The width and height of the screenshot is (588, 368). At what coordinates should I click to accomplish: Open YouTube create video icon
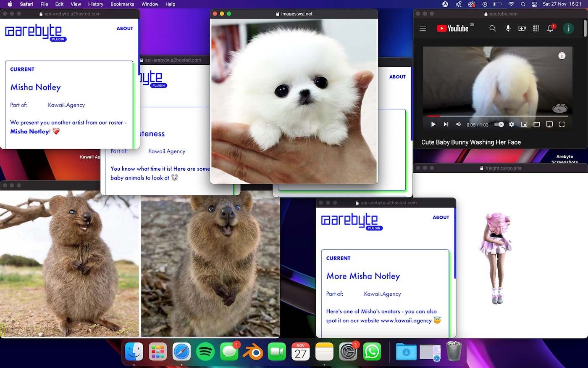tap(522, 28)
